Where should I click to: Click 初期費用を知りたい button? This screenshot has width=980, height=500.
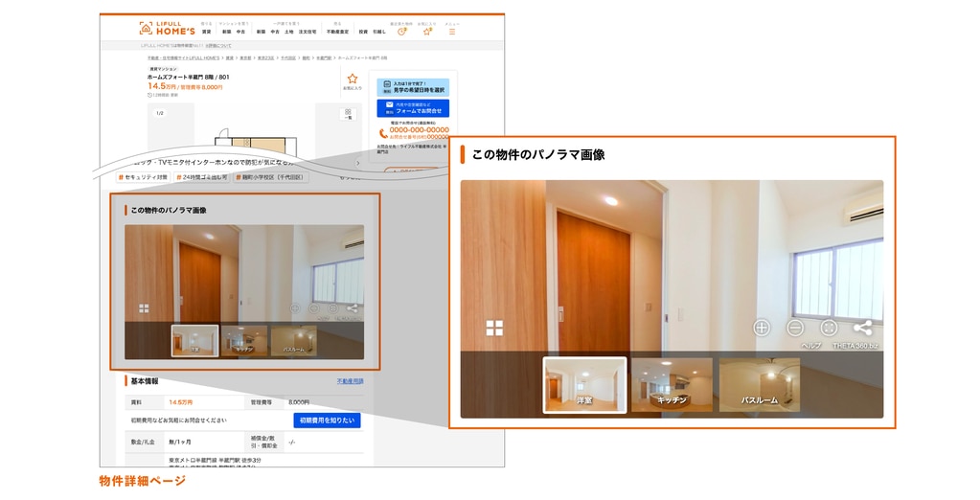[327, 420]
